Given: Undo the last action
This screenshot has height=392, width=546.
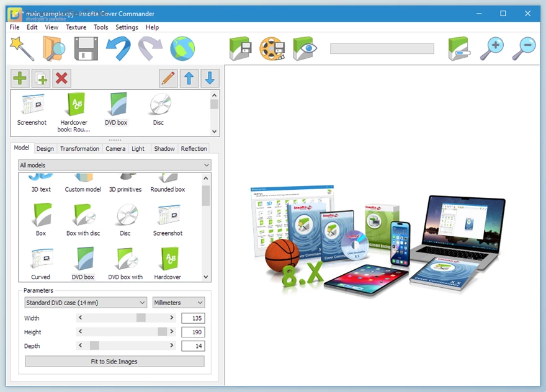Looking at the screenshot, I should [119, 48].
